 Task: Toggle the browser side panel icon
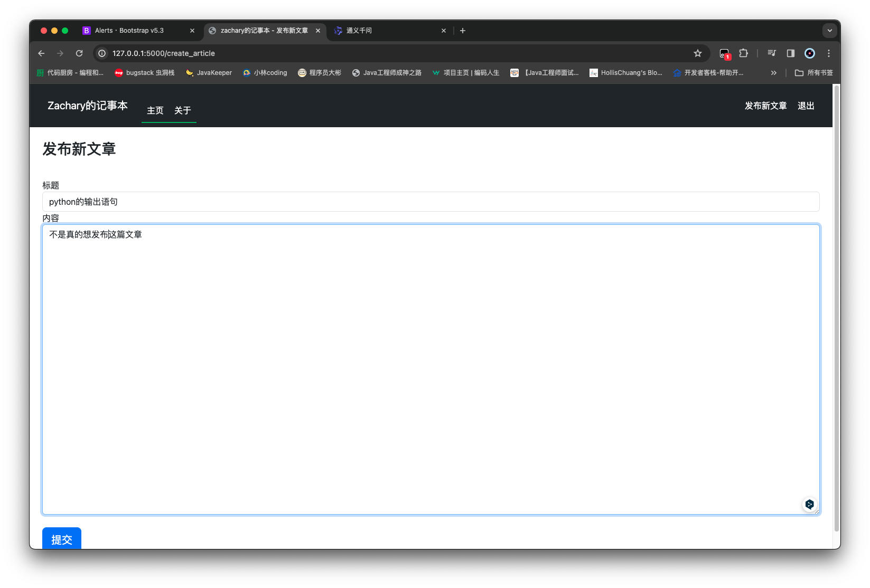(791, 53)
